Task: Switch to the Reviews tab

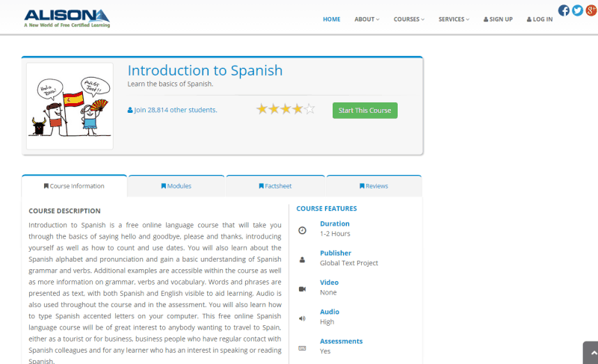Action: pos(374,186)
